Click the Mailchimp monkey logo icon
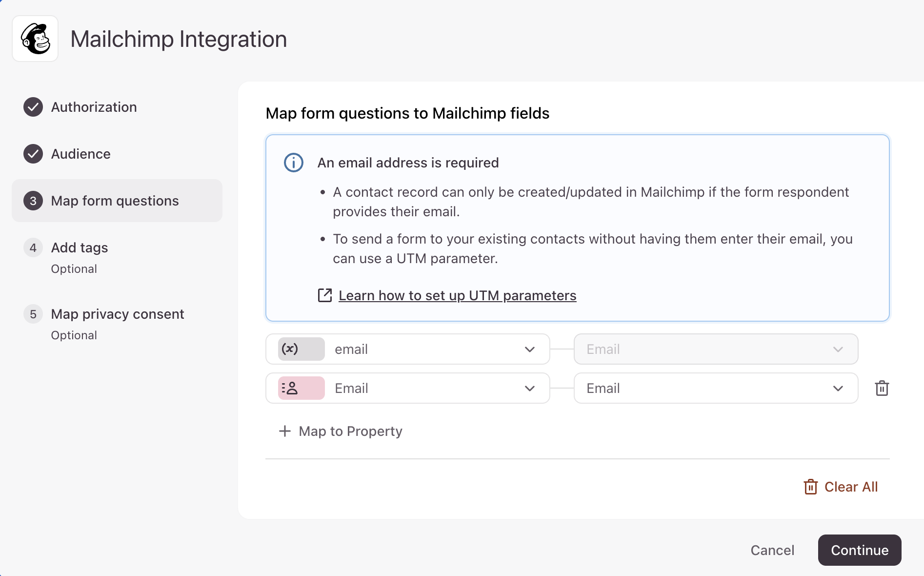924x576 pixels. point(35,39)
